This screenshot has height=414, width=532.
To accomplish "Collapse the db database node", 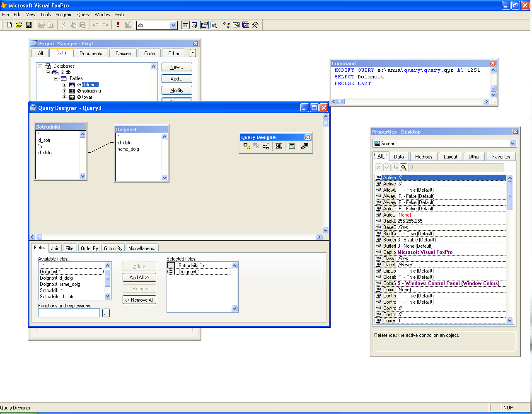I will tap(48, 72).
